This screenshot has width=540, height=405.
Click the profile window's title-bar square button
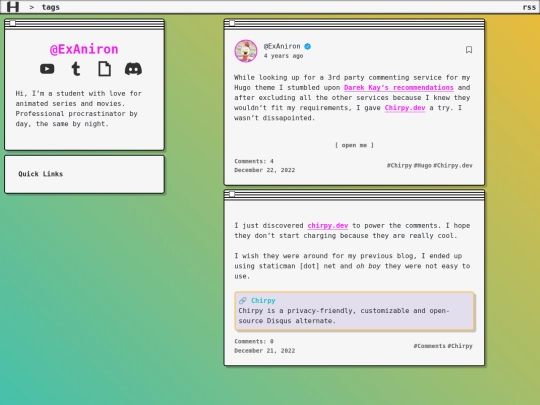[x=13, y=23]
